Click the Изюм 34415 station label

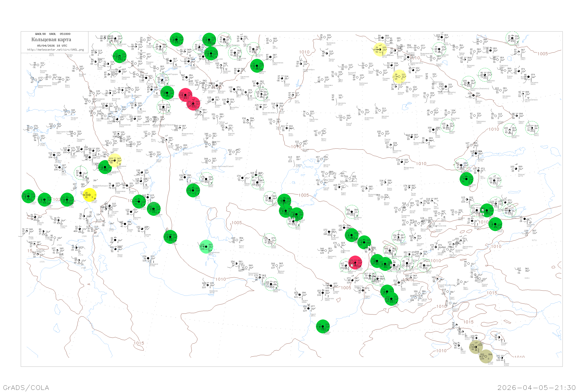tap(67, 86)
